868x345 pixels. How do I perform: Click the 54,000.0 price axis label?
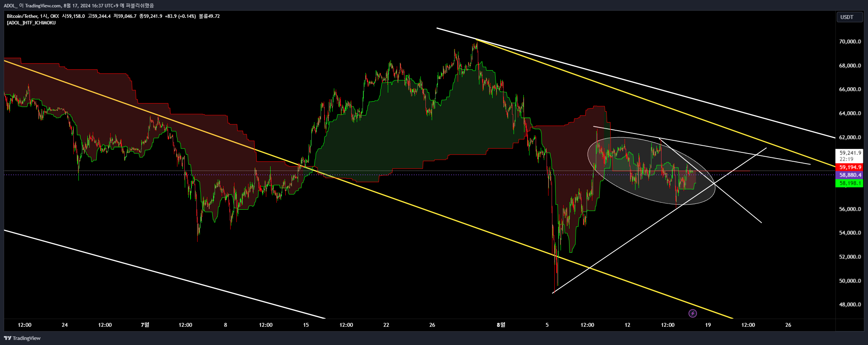[x=850, y=233]
